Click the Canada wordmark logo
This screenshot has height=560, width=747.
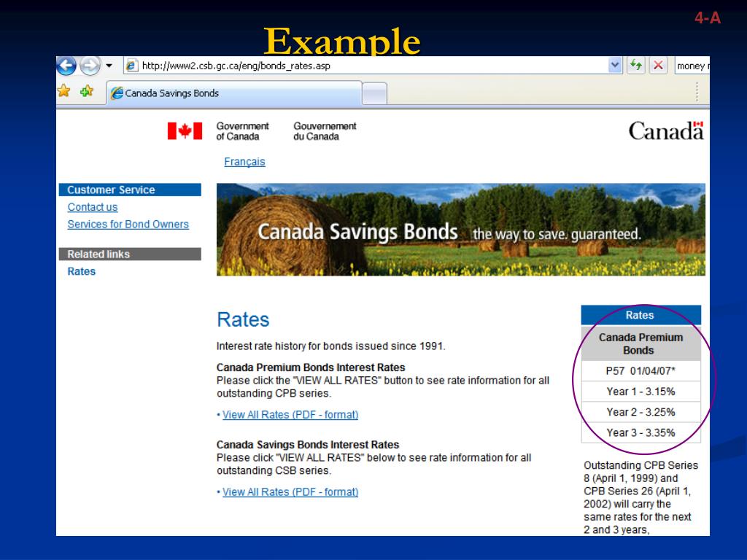point(666,131)
